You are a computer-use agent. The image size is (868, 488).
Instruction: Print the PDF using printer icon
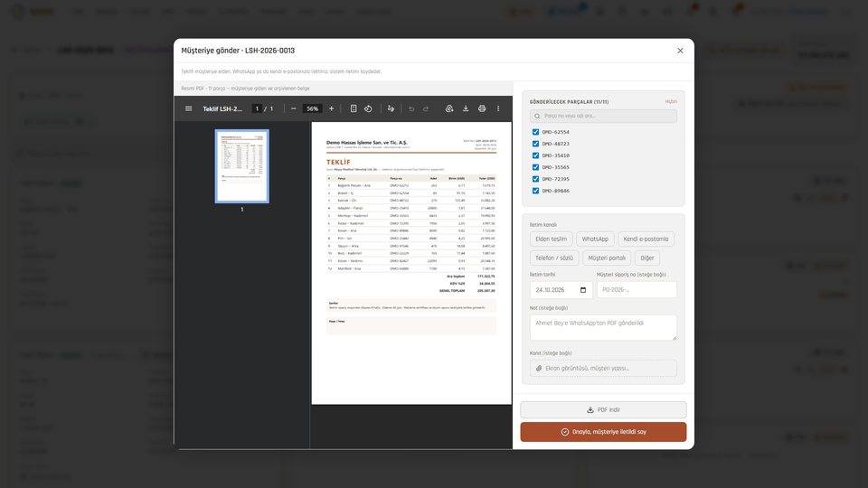tap(482, 108)
